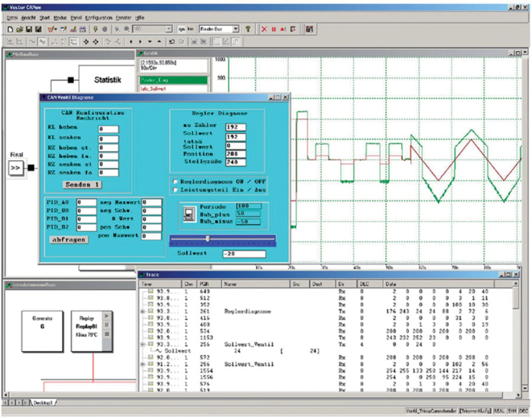
Task: Toggle Leistungsteil Ein / Aus radio button
Action: 175,190
